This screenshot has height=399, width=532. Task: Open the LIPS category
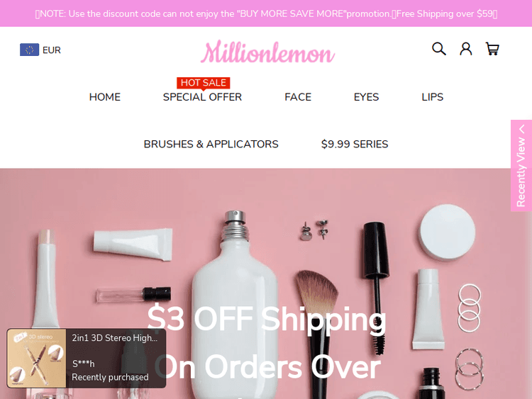tap(432, 97)
